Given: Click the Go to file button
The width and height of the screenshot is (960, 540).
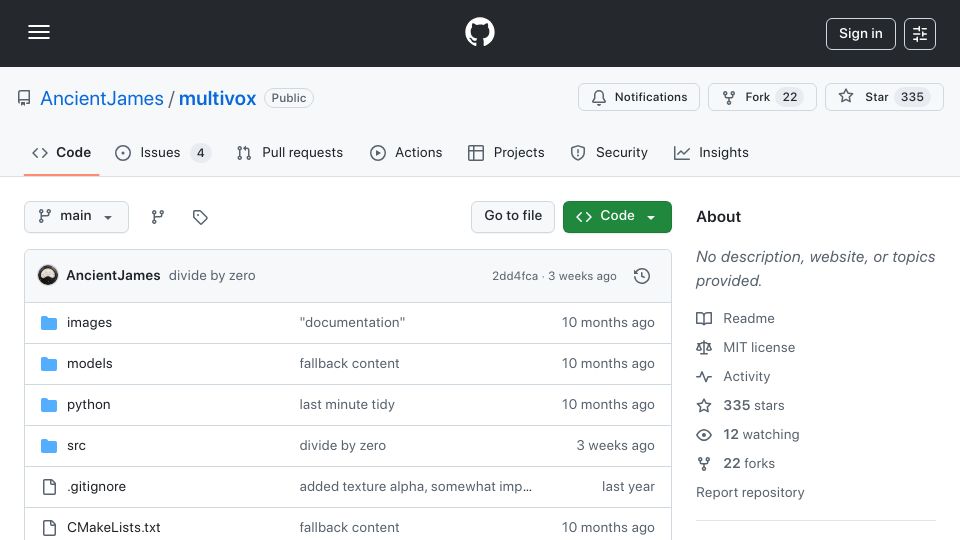Looking at the screenshot, I should click(x=513, y=217).
